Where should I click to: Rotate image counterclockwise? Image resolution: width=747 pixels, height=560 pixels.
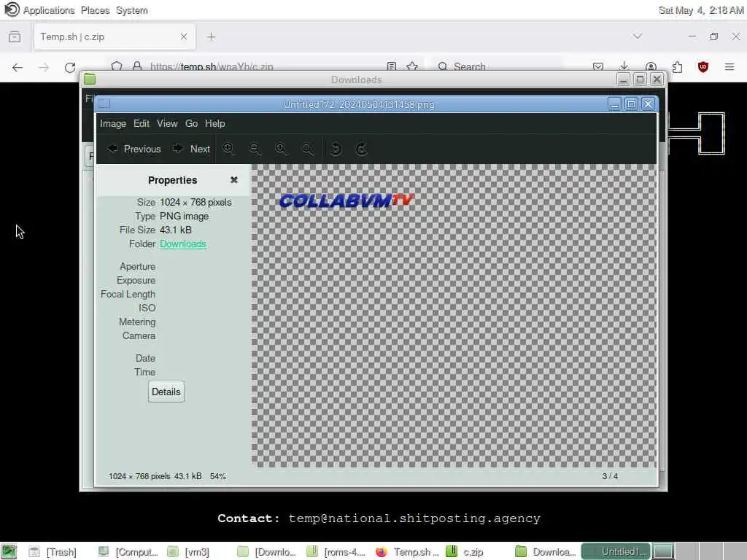336,149
